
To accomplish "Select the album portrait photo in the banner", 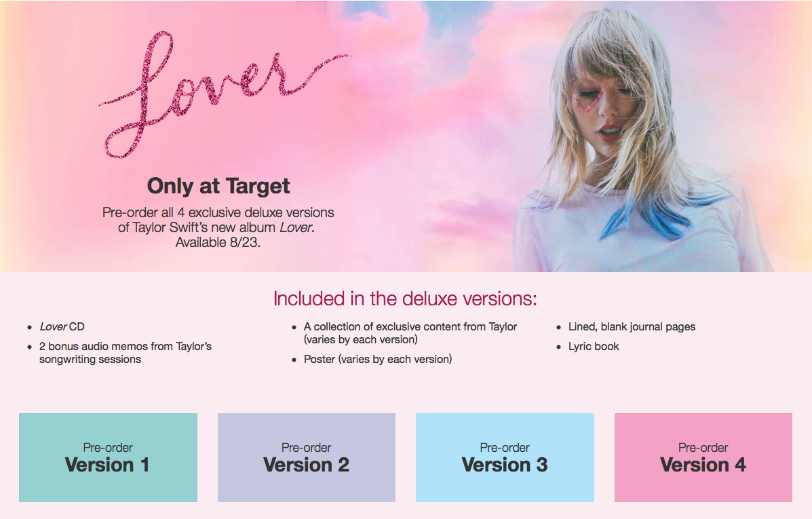I will (637, 137).
